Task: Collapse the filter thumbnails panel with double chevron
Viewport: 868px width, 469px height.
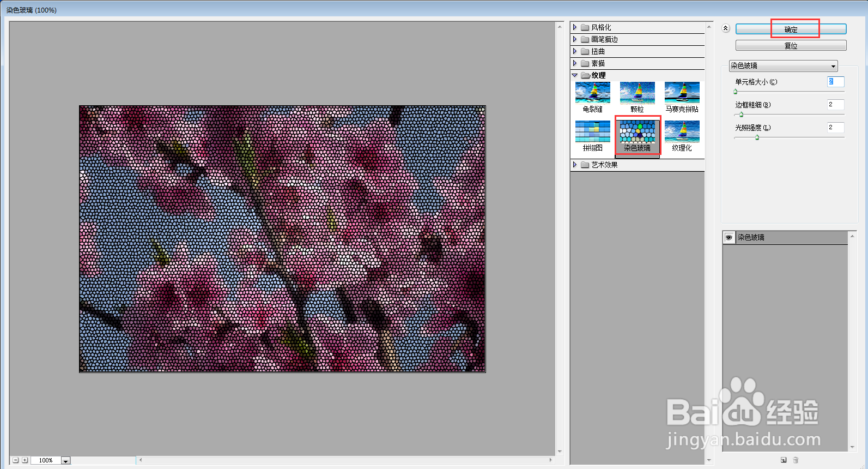Action: (725, 28)
